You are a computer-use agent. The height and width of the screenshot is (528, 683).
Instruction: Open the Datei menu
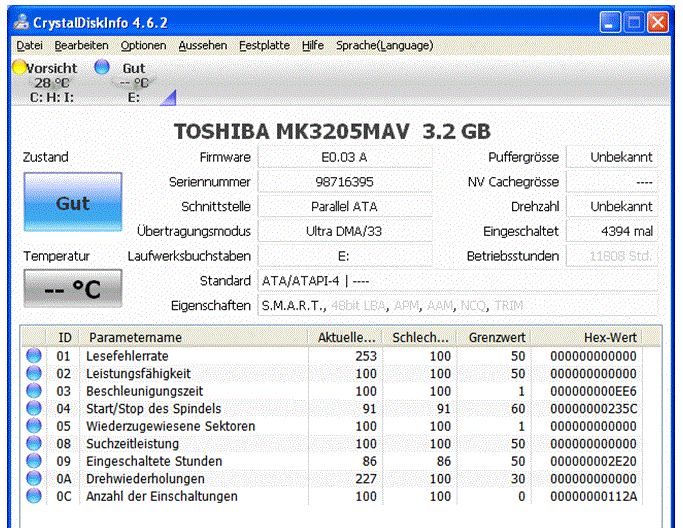coord(29,45)
